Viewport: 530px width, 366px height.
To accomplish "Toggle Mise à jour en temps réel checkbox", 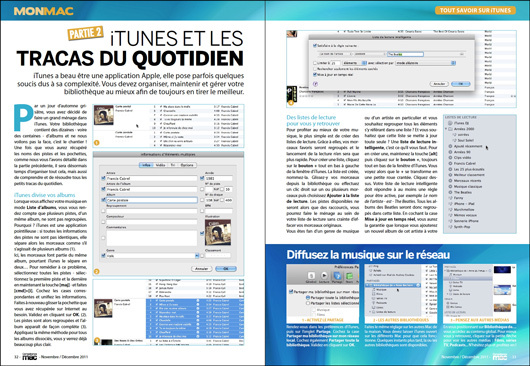I will [x=315, y=74].
